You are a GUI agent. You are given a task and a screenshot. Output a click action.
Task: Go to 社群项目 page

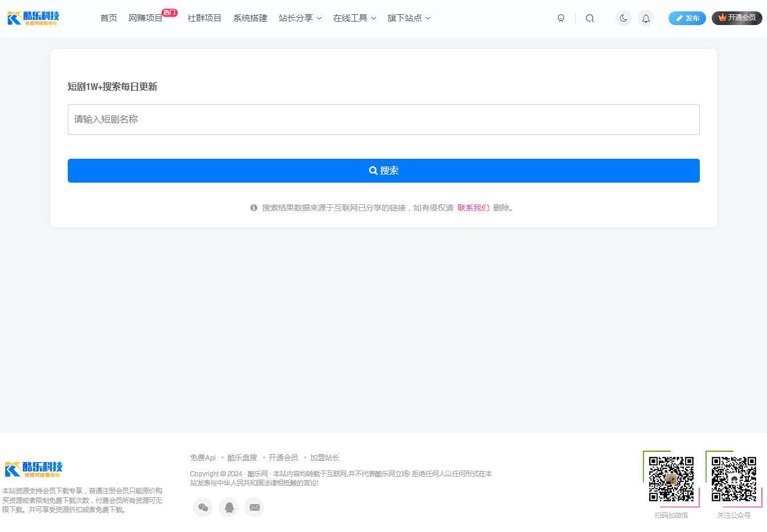204,18
